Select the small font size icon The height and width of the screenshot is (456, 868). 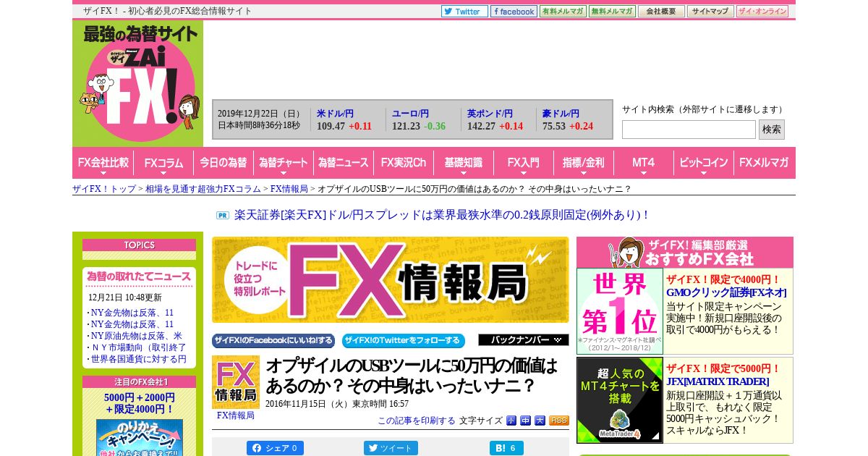click(x=511, y=421)
